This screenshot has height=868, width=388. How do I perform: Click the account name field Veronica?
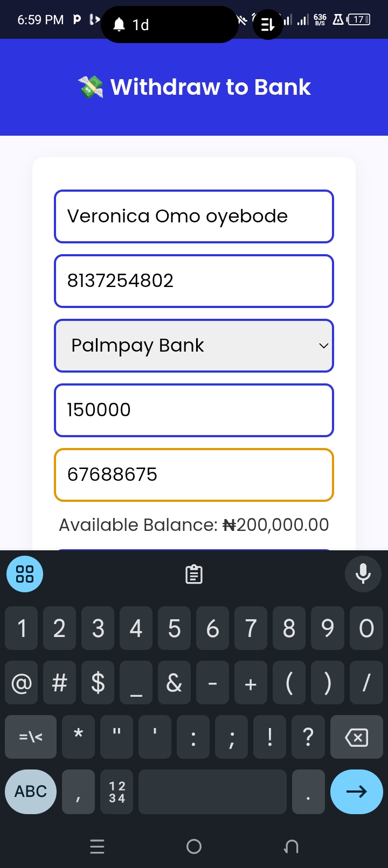194,216
